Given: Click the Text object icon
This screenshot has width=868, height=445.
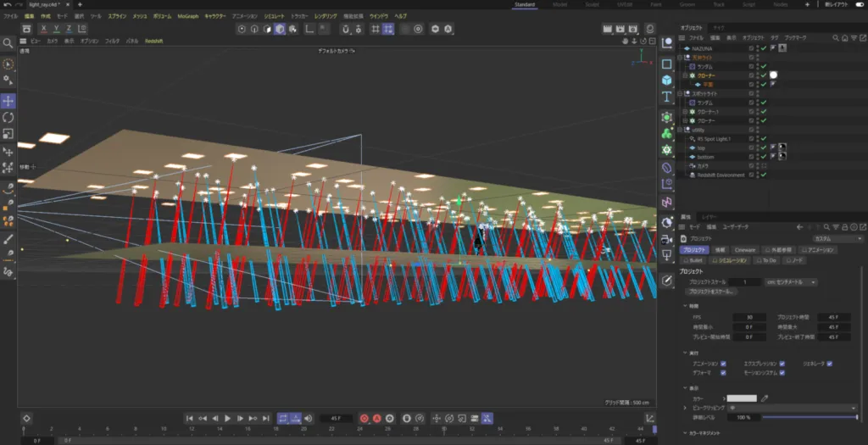Looking at the screenshot, I should click(x=667, y=96).
